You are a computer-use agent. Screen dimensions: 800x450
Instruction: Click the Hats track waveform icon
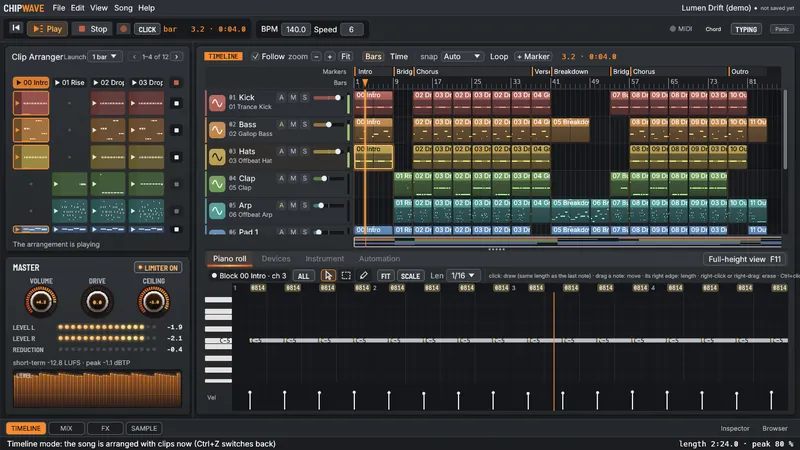click(217, 157)
